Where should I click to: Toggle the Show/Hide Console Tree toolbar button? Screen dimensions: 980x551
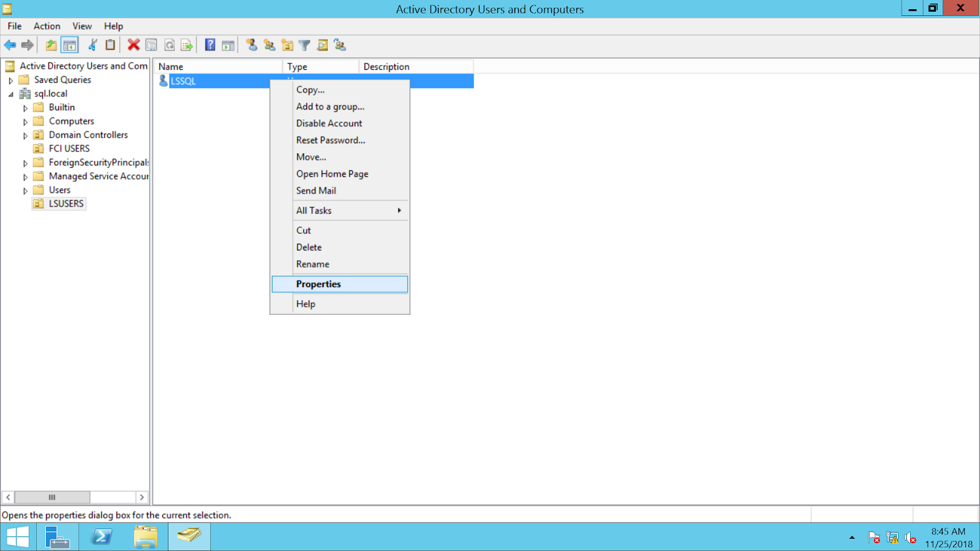[x=70, y=45]
